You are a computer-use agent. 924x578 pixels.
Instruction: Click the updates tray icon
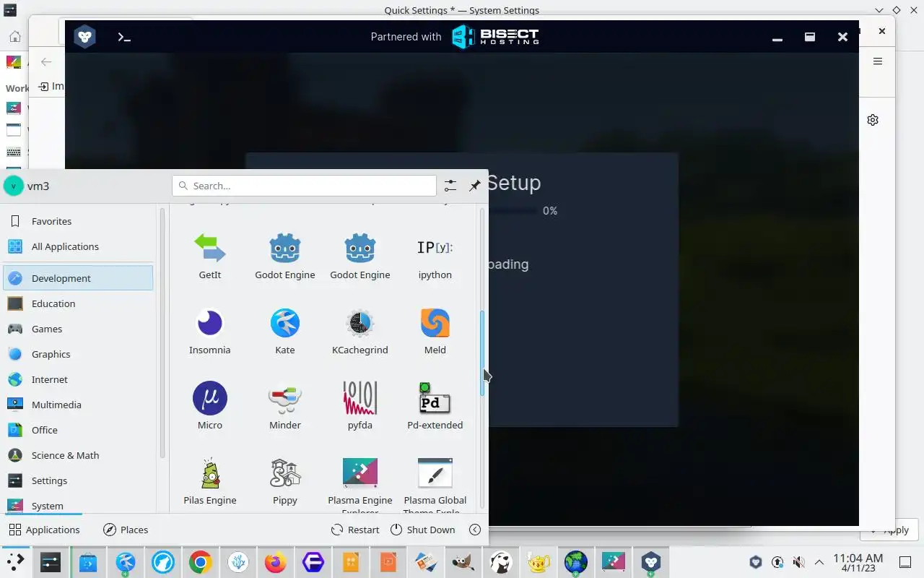click(777, 562)
